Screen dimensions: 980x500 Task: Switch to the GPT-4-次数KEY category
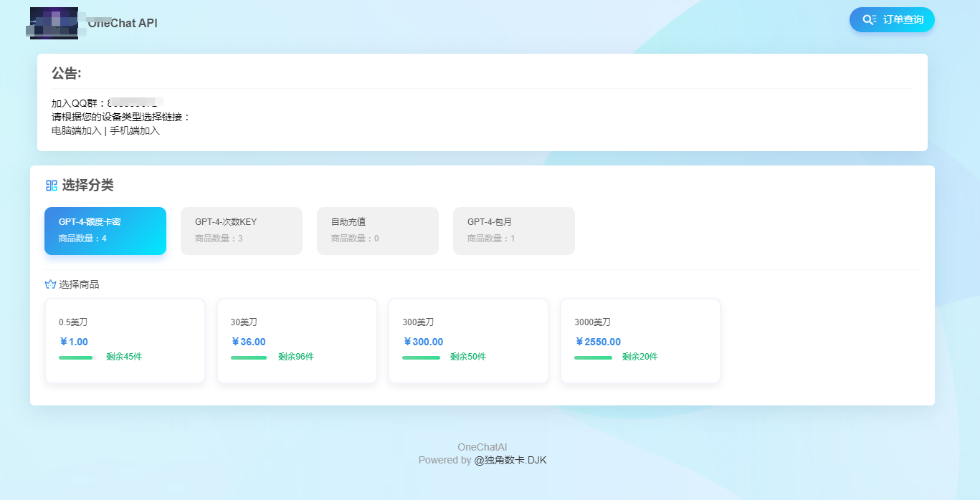[242, 231]
